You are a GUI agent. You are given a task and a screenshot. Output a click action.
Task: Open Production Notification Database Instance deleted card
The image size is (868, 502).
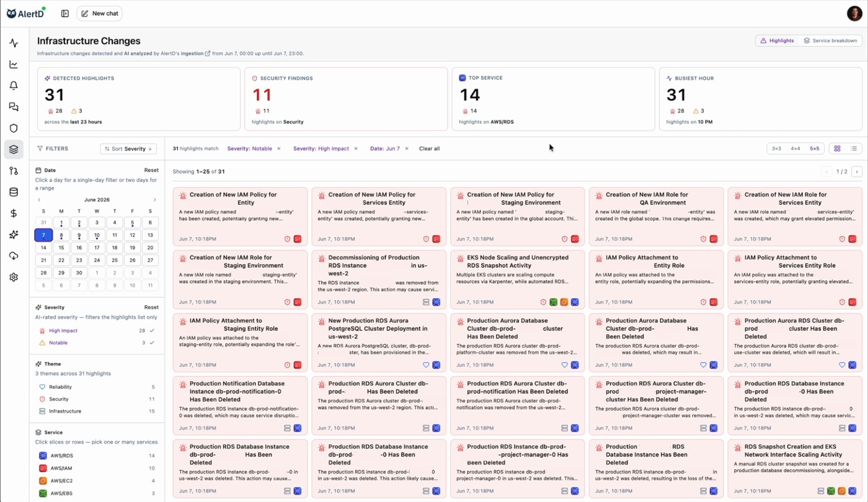[241, 405]
